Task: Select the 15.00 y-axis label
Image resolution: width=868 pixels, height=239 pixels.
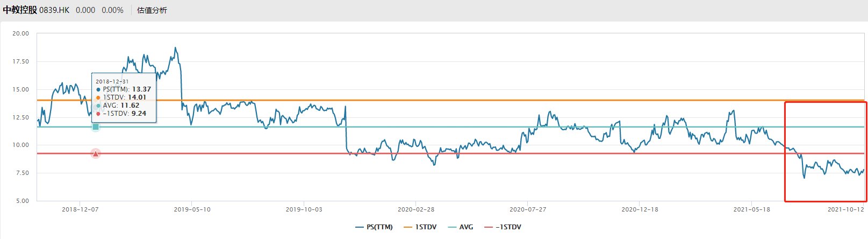Action: 21,89
